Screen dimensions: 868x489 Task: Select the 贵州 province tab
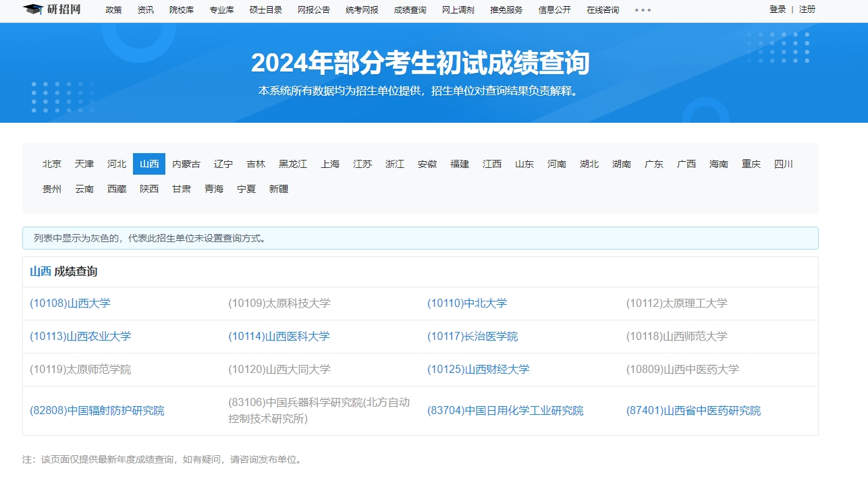click(52, 189)
